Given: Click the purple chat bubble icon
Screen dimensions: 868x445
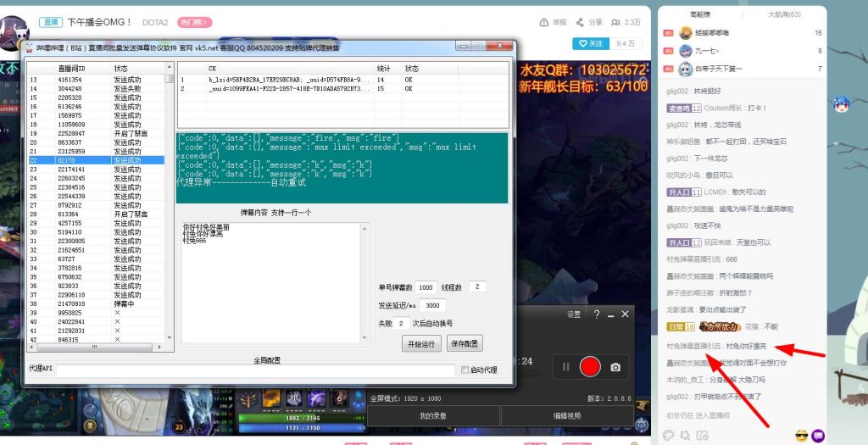Looking at the screenshot, I should click(818, 435).
